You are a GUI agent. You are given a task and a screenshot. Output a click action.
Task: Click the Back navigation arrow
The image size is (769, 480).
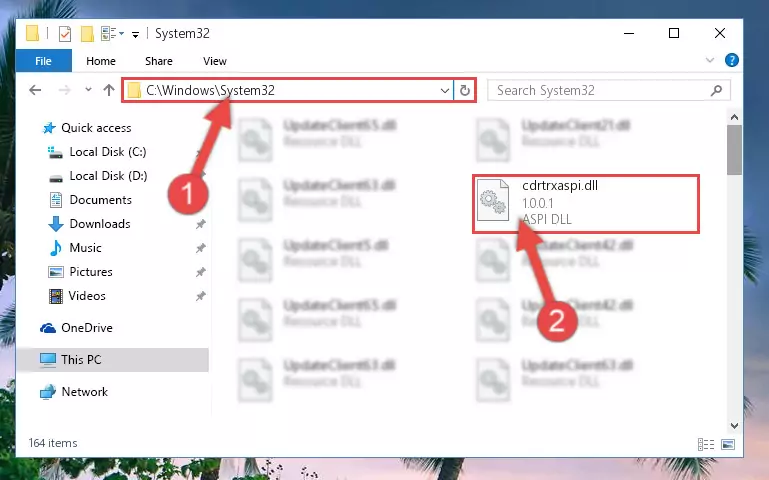[35, 90]
